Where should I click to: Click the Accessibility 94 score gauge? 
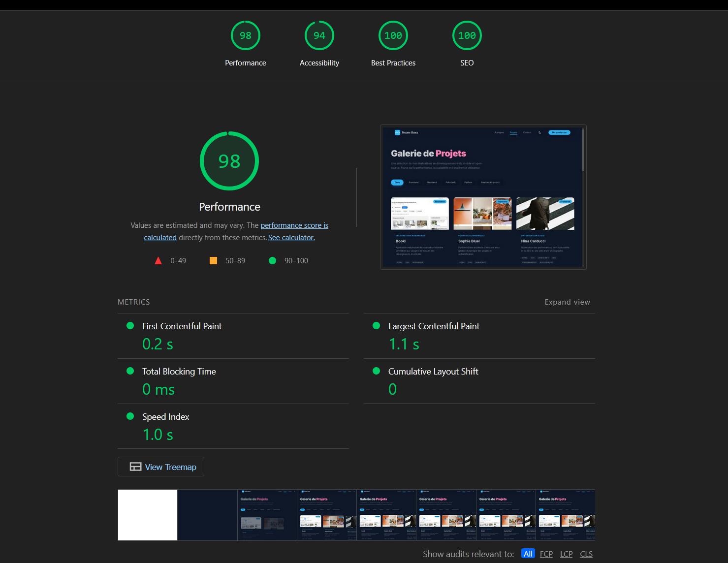point(319,36)
